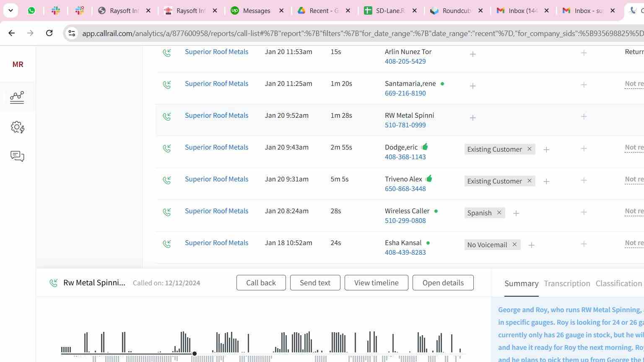Click the '5m 5s' duration cell
The image size is (644, 362).
tap(339, 179)
